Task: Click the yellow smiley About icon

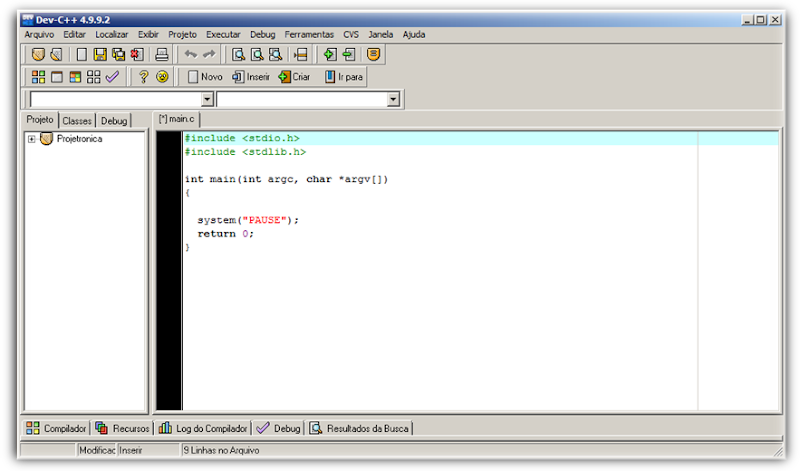Action: 162,77
